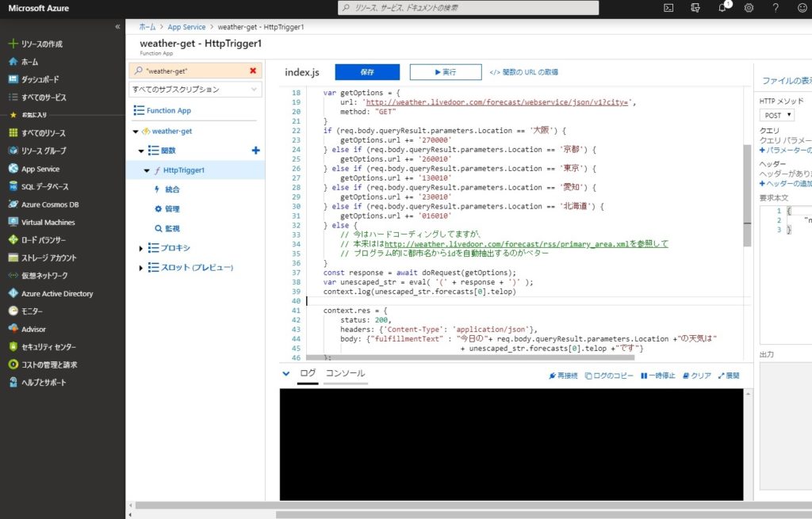Click the Microsoft Azure logo text
The image size is (812, 519).
[38, 8]
